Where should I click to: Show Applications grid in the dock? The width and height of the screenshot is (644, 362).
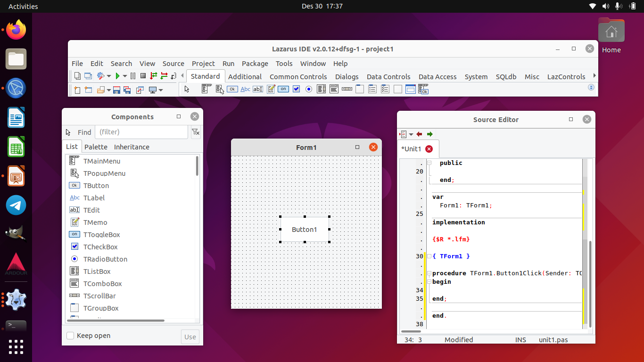tap(16, 347)
